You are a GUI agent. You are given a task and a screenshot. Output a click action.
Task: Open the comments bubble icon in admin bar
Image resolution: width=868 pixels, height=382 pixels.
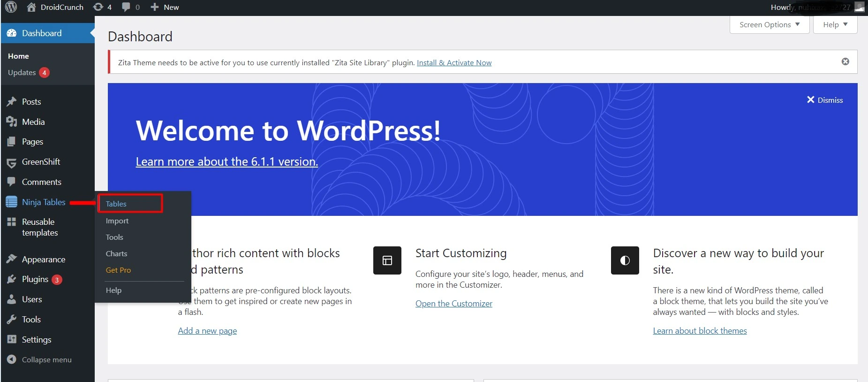[126, 7]
